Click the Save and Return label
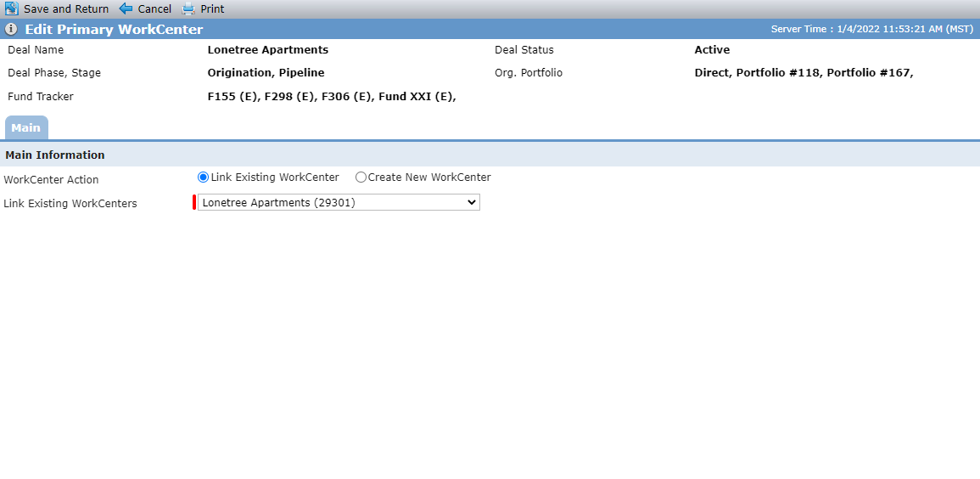Image resolution: width=980 pixels, height=479 pixels. coord(66,9)
